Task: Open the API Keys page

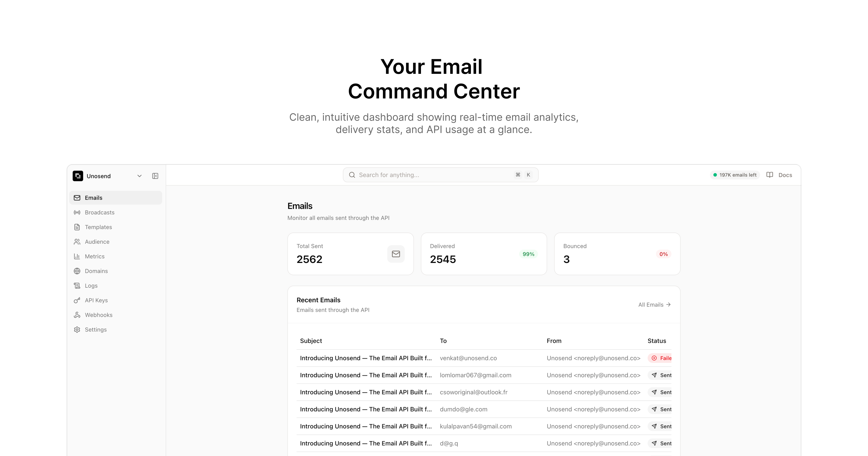Action: 96,300
